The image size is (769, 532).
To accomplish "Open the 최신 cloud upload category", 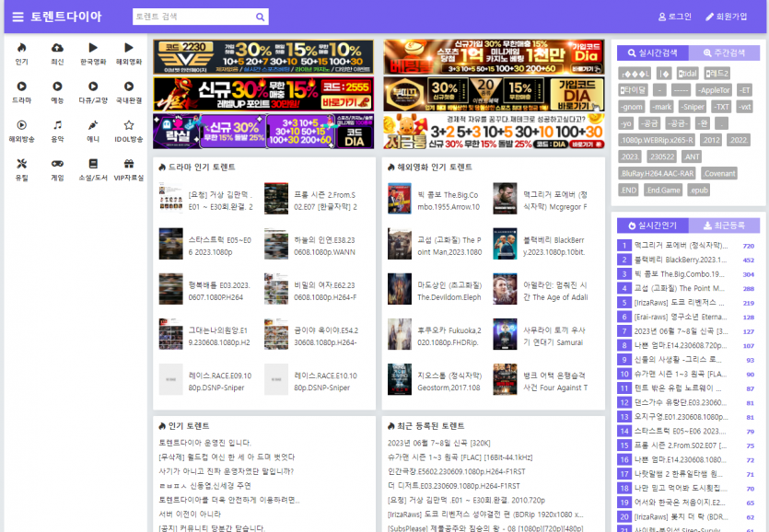I will 57,48.
